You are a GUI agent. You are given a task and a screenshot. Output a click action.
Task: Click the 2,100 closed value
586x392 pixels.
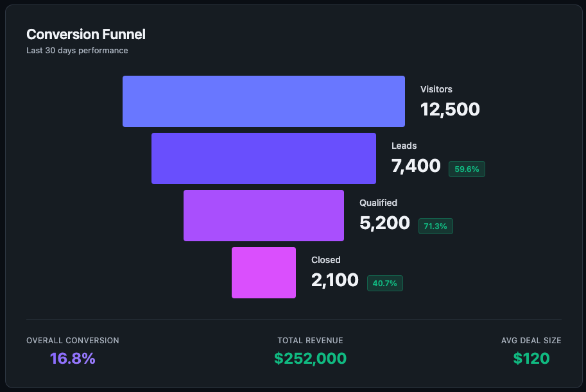click(334, 280)
